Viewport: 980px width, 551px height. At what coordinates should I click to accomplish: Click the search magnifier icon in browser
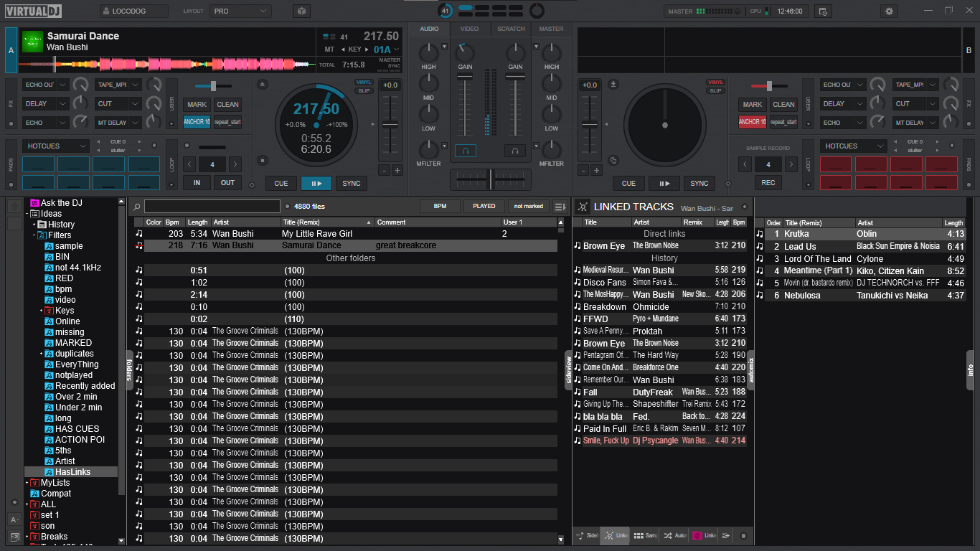137,207
